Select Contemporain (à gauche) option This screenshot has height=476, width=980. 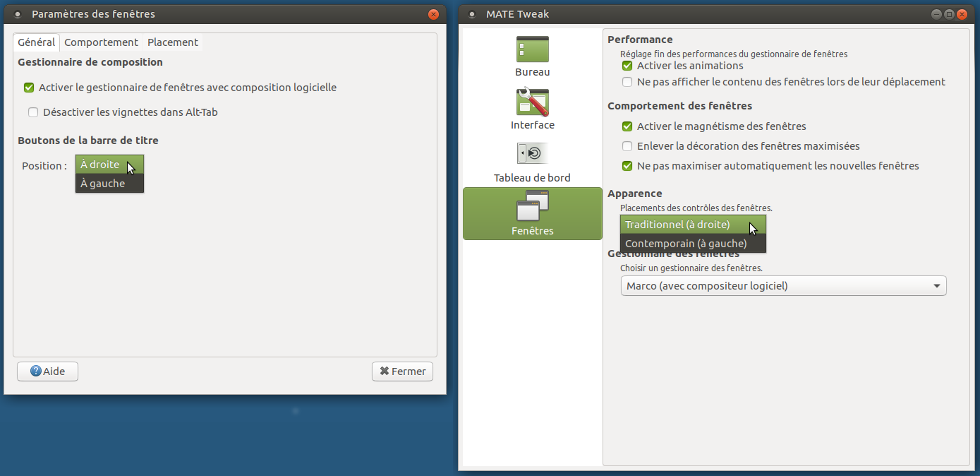[x=693, y=244]
